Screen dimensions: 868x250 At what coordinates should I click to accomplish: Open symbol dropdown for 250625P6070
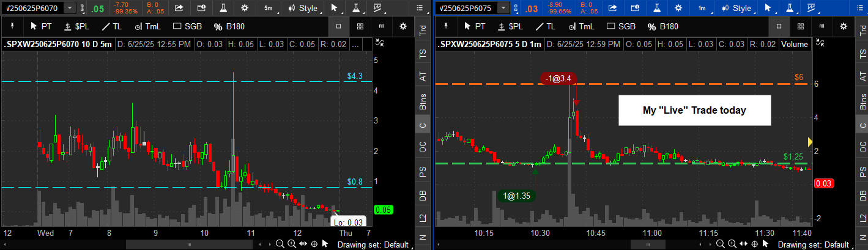tap(70, 8)
